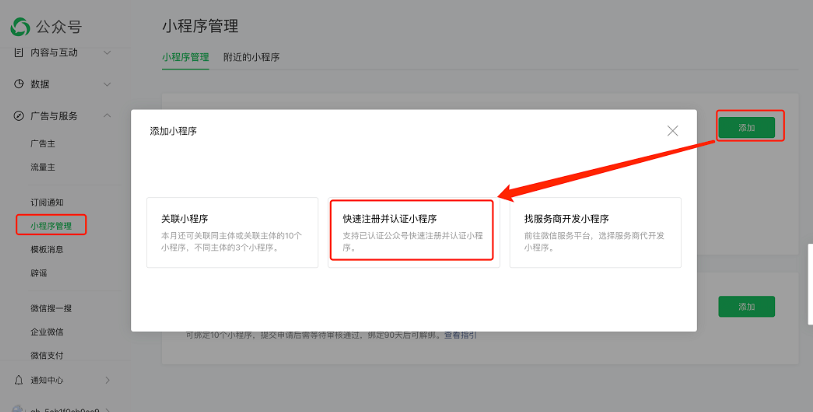
Task: Open 微信支付 in the sidebar
Action: [x=47, y=355]
